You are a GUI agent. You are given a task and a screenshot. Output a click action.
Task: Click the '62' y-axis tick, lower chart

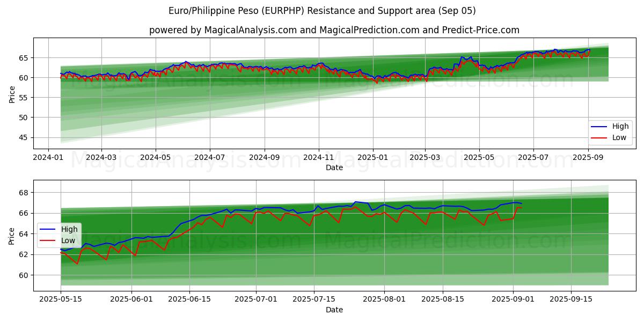coord(25,254)
